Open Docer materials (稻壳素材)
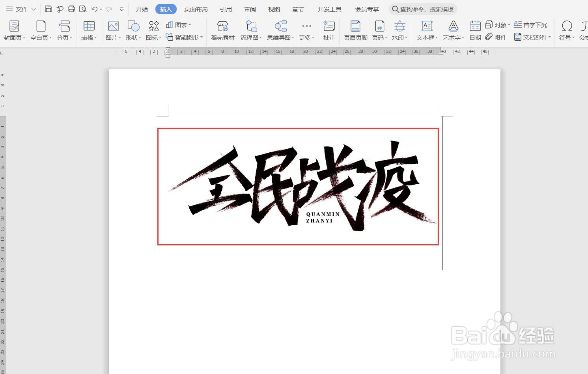 coord(223,31)
